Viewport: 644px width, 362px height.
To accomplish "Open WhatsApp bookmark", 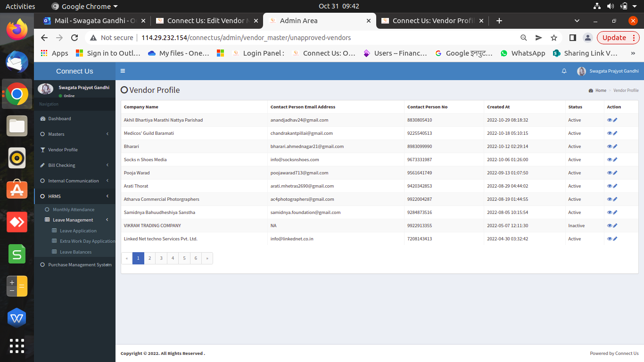I will coord(523,53).
